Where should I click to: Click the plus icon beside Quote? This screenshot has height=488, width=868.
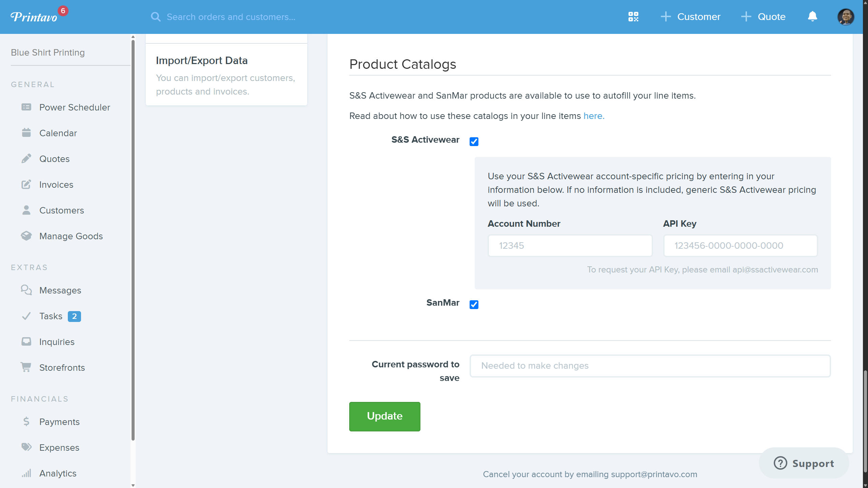coord(746,17)
